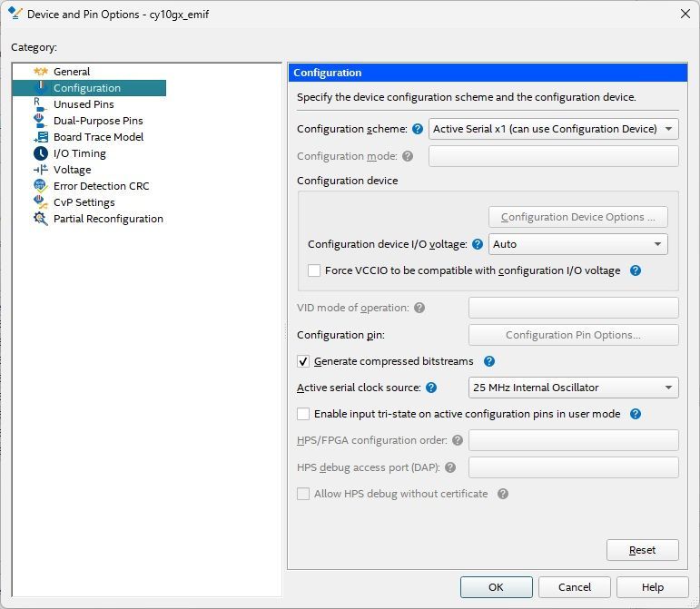
Task: Select the Voltage category
Action: coord(72,170)
